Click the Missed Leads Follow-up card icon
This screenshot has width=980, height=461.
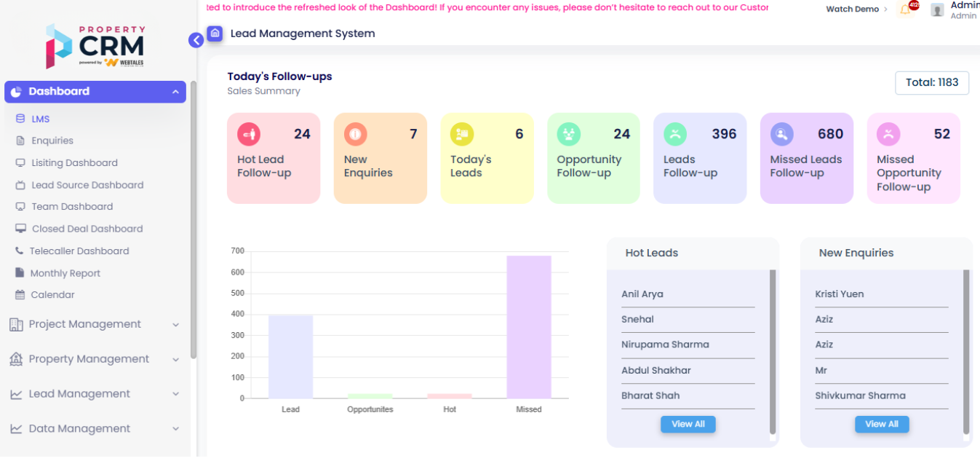click(x=782, y=134)
